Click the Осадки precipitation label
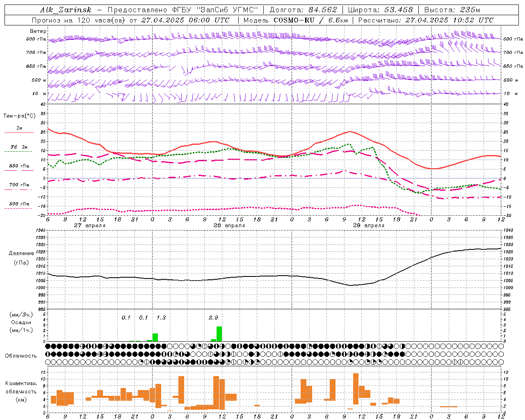Image resolution: width=525 pixels, height=420 pixels. tap(21, 322)
